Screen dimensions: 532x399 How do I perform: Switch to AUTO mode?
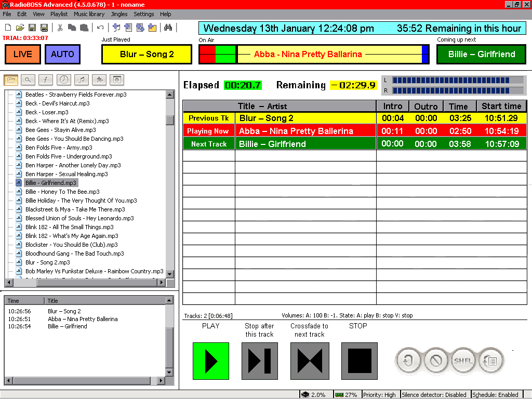62,54
